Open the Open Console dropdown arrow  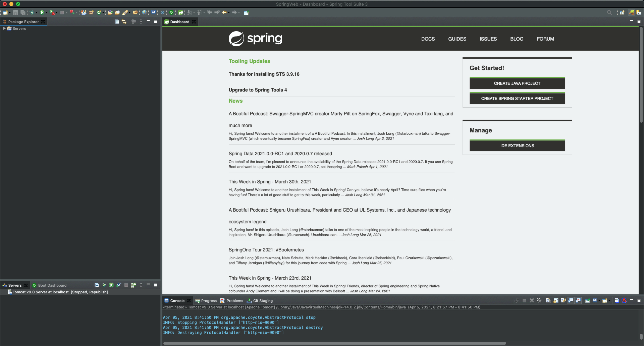[609, 301]
